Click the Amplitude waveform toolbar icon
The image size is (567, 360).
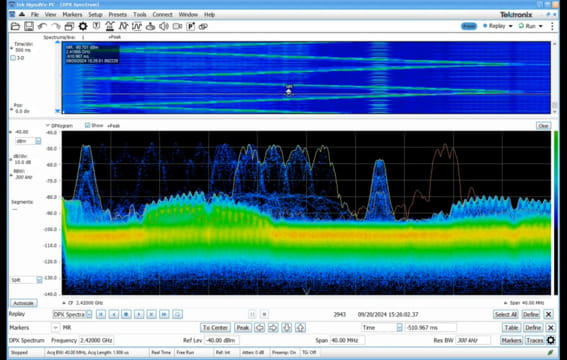[137, 26]
